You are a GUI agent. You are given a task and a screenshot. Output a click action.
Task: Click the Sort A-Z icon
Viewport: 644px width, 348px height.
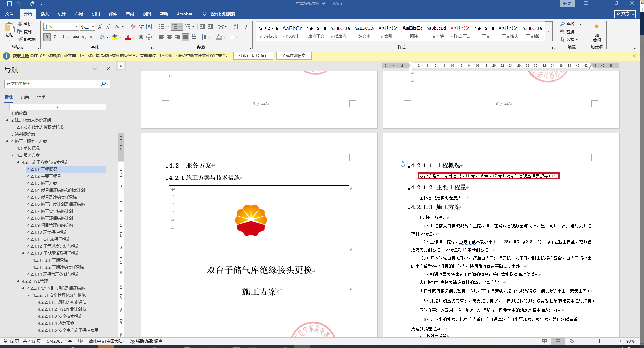(x=236, y=27)
